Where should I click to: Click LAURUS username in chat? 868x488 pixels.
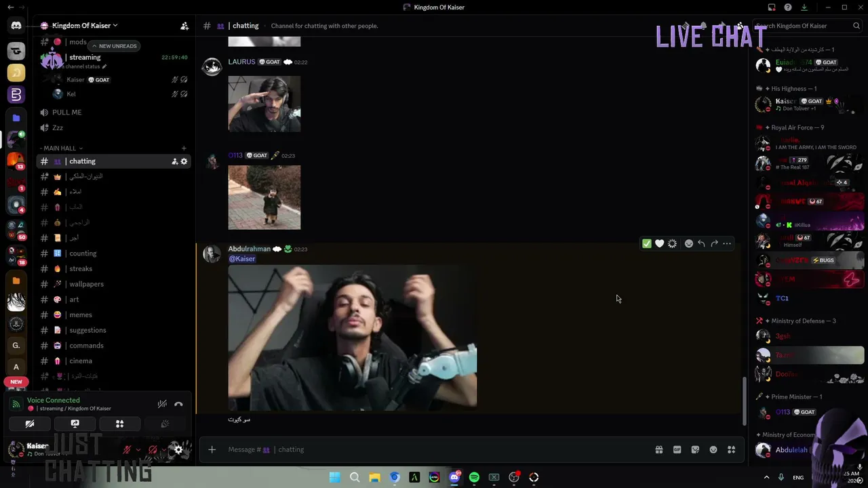pyautogui.click(x=241, y=62)
